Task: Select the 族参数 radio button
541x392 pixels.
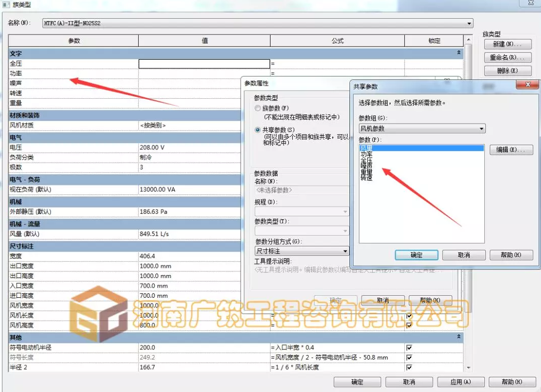Action: tap(258, 108)
